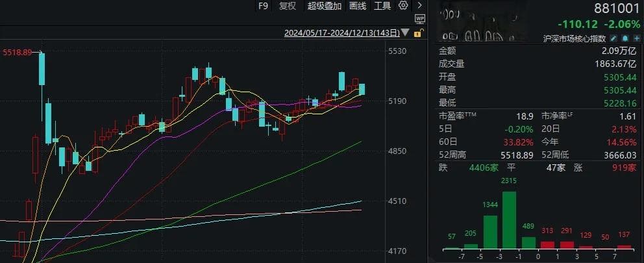Image resolution: width=644 pixels, height=263 pixels.
Task: Click the 4850 price axis label
Action: [397, 151]
